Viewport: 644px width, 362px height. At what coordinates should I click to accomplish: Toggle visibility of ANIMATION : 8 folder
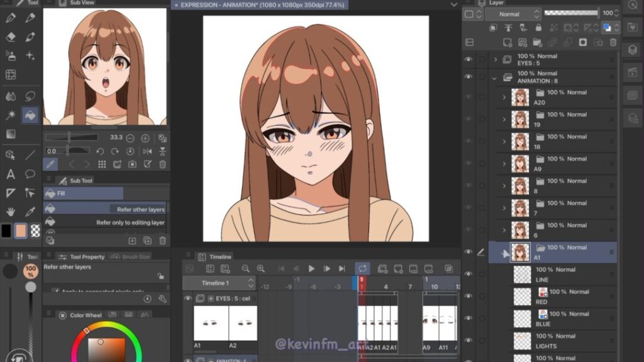tap(468, 77)
